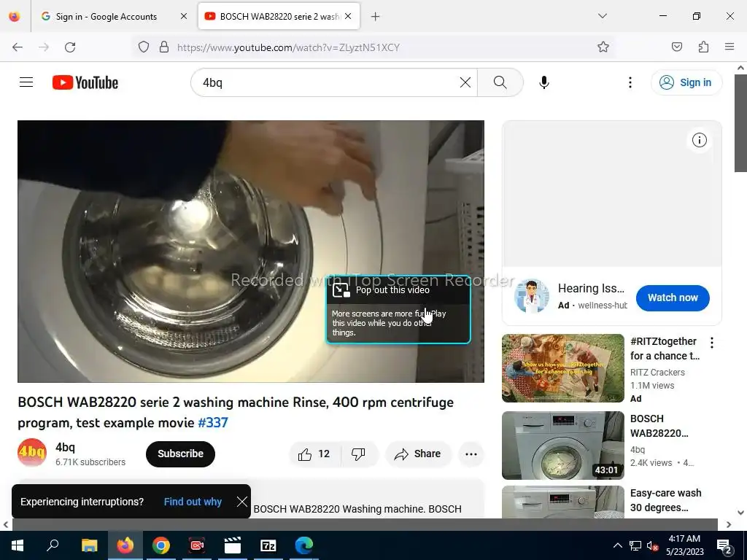
Task: Close the Google Accounts tab
Action: 184,16
